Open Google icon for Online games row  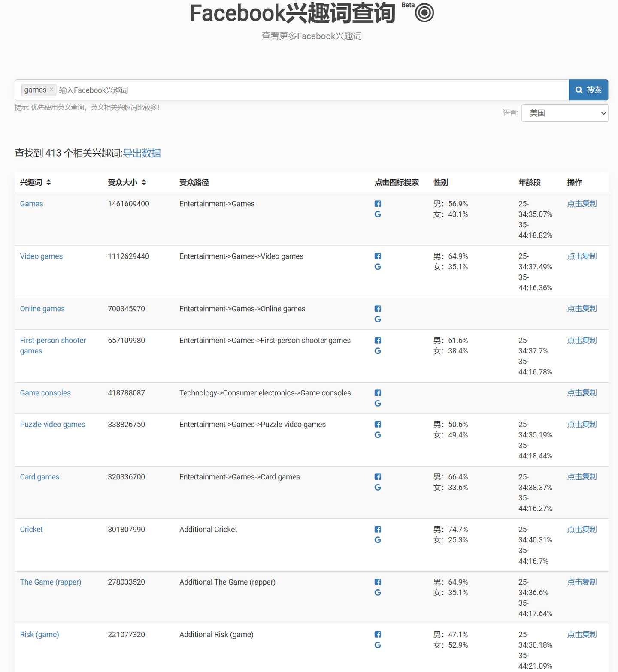coord(378,319)
